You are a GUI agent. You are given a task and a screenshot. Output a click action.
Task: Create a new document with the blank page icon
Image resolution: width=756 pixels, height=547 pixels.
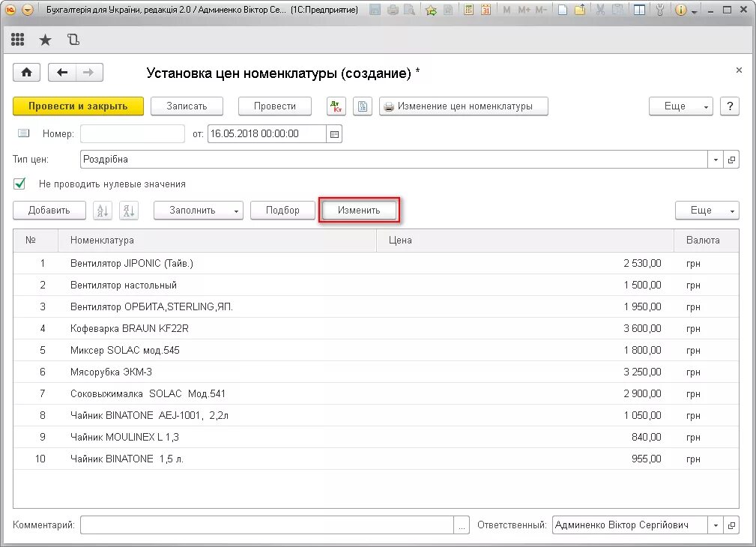(563, 10)
